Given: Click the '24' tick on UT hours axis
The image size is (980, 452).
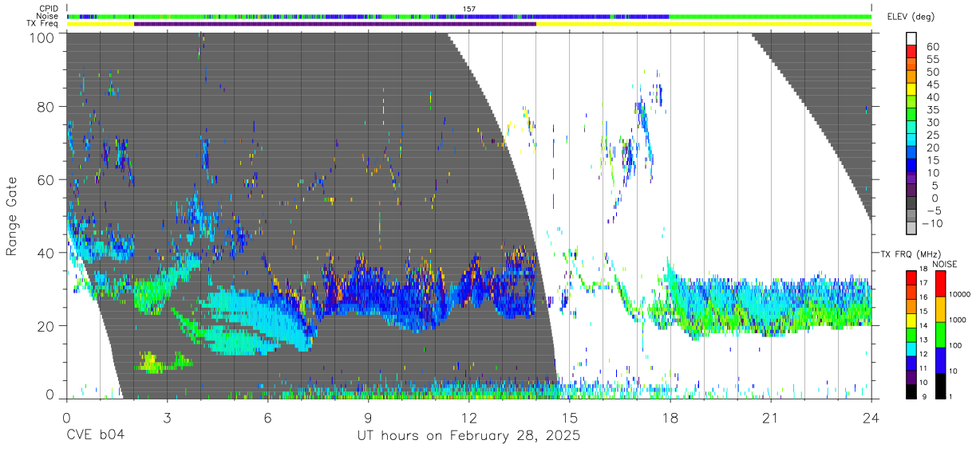Looking at the screenshot, I should (x=871, y=417).
